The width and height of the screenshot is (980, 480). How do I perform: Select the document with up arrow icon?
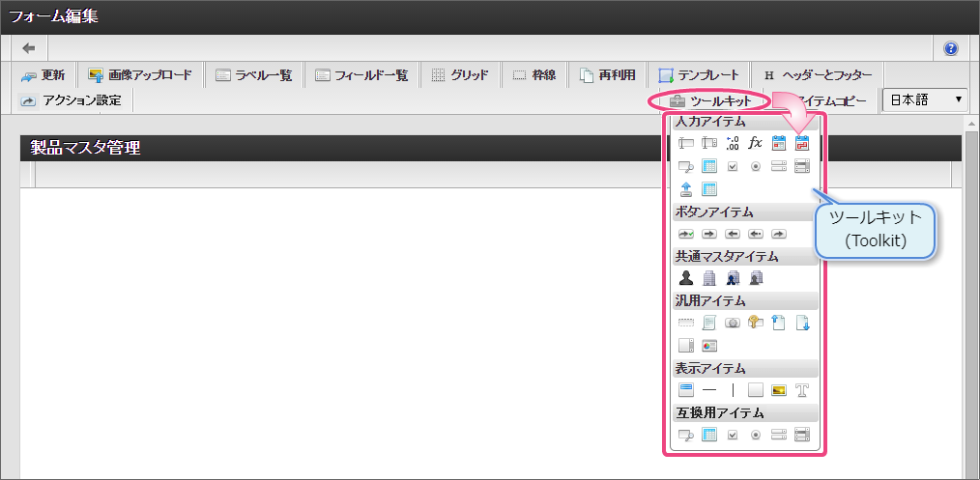point(778,323)
